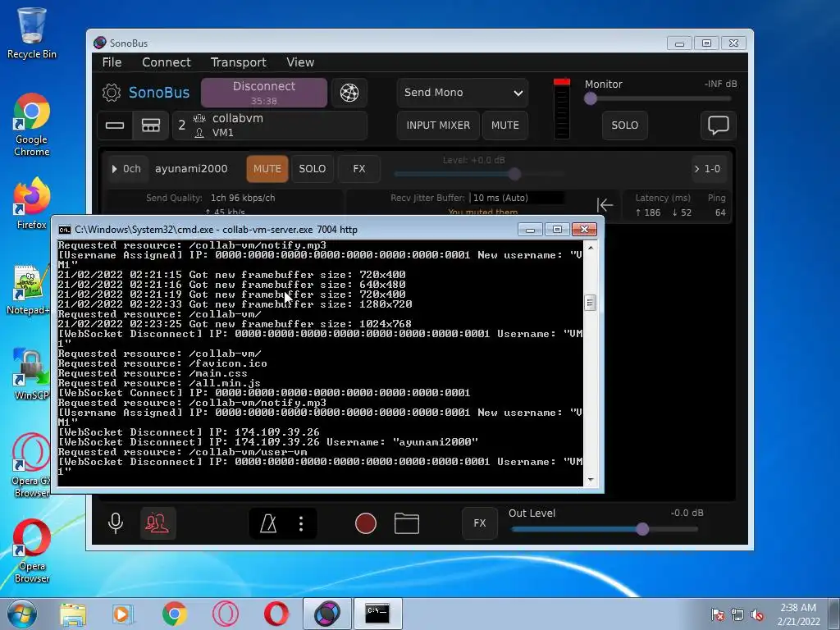
Task: Toggle FX for ayunami2000 peer
Action: pyautogui.click(x=359, y=169)
